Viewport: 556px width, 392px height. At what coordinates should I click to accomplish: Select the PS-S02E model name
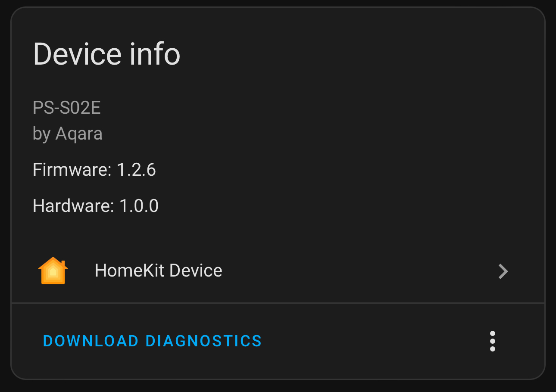67,108
